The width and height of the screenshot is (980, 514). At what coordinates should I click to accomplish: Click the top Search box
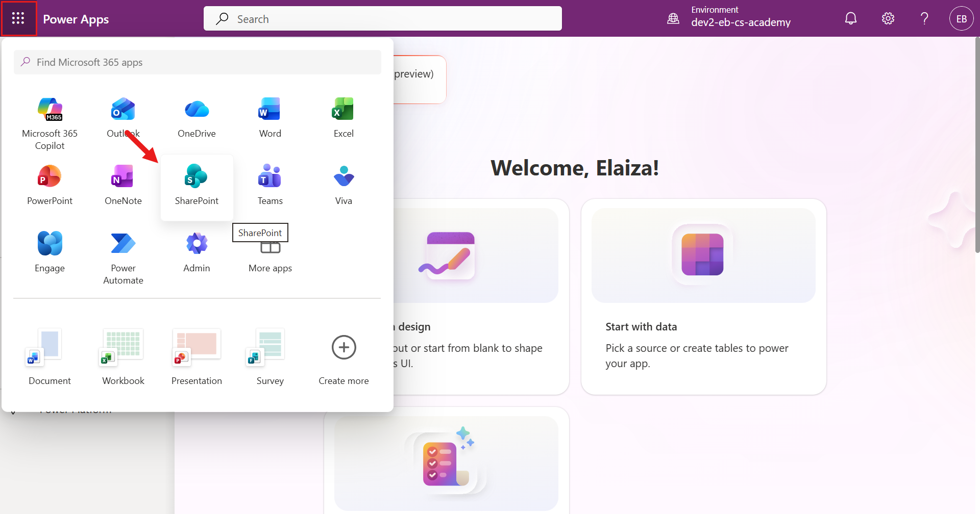click(383, 19)
